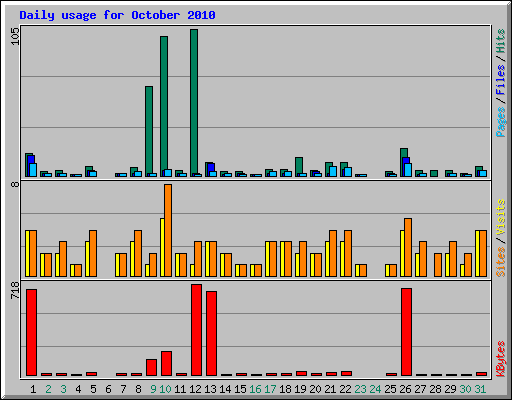The width and height of the screenshot is (512, 400).
Task: Select the green Hits bar for day 10
Action: click(x=164, y=106)
